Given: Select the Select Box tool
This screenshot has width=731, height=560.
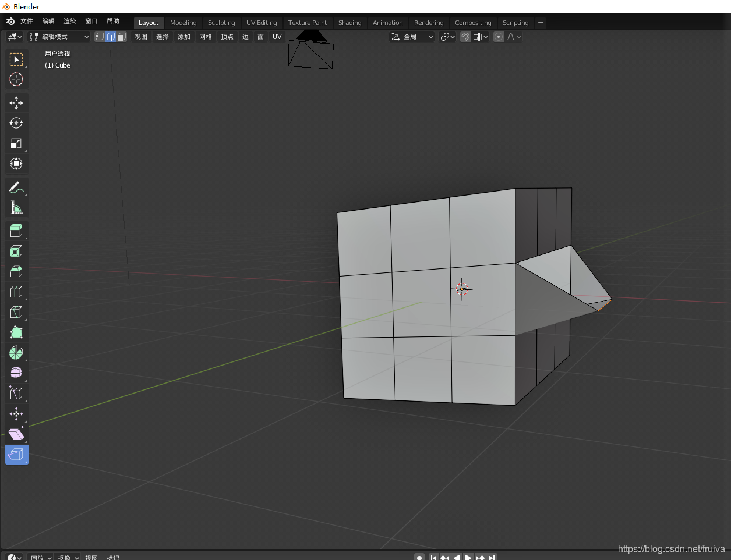Looking at the screenshot, I should 16,59.
